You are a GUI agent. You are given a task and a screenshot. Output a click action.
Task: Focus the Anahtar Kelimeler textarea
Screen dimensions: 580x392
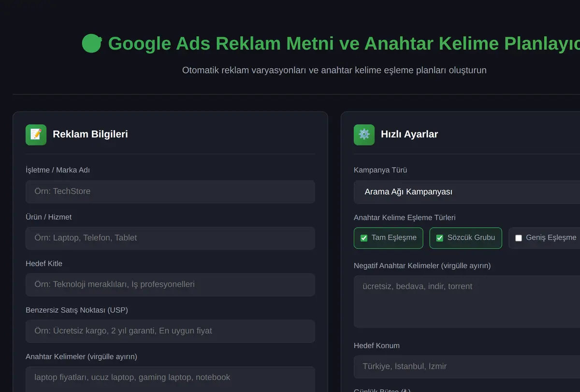tap(170, 379)
